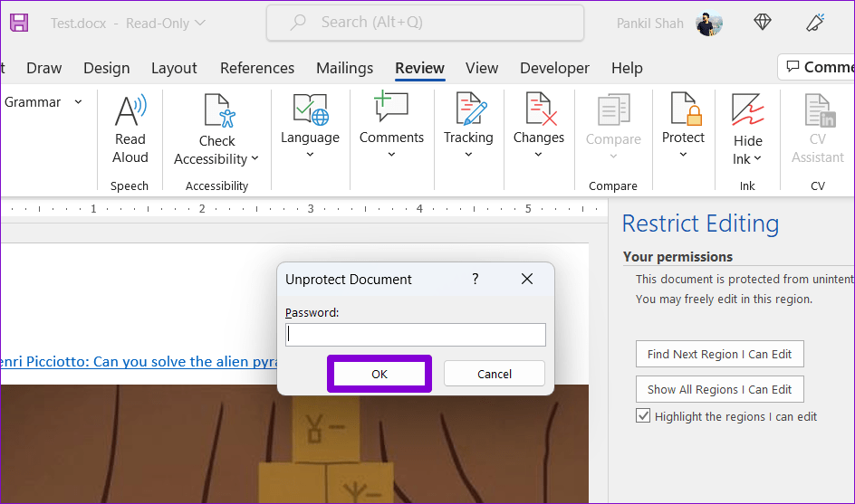Viewport: 855px width, 504px height.
Task: Cancel the Unprotect Document dialog
Action: (495, 374)
